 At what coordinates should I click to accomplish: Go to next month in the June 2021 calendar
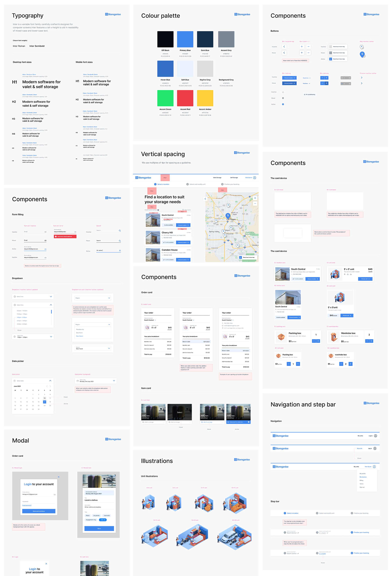50,386
